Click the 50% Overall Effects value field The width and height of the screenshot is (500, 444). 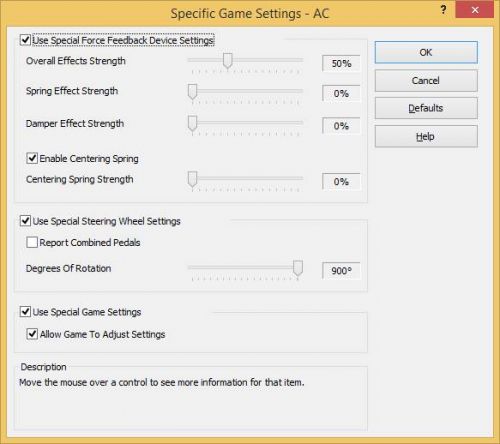click(341, 63)
